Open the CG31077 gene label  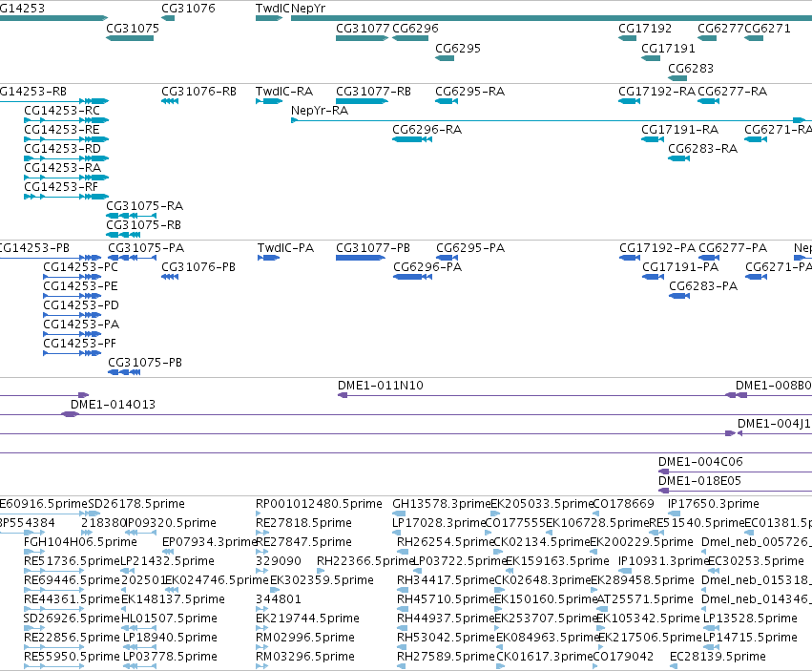(363, 29)
